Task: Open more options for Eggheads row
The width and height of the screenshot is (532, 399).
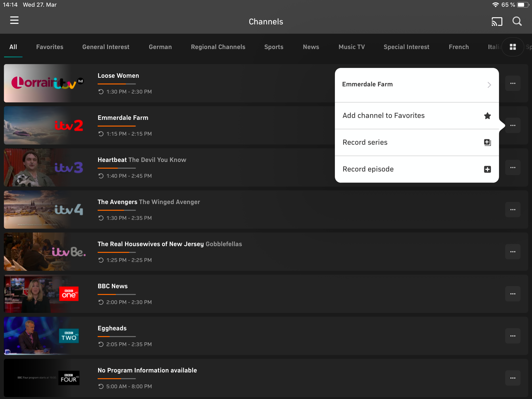Action: click(x=513, y=336)
